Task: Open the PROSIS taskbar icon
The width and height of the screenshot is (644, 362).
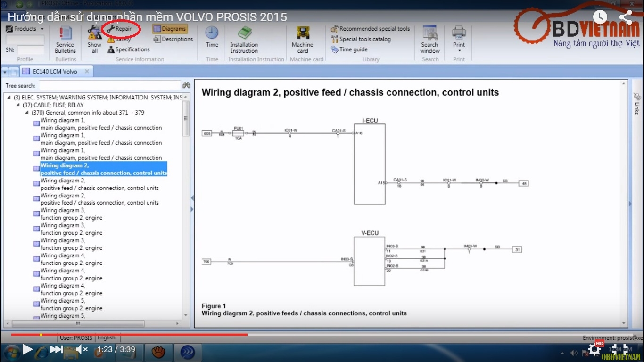Action: click(x=188, y=352)
